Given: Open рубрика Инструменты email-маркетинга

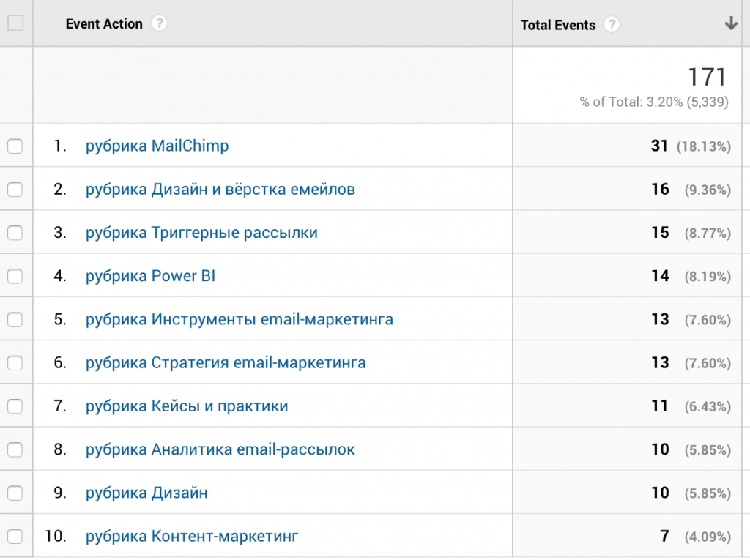Looking at the screenshot, I should pos(239,319).
